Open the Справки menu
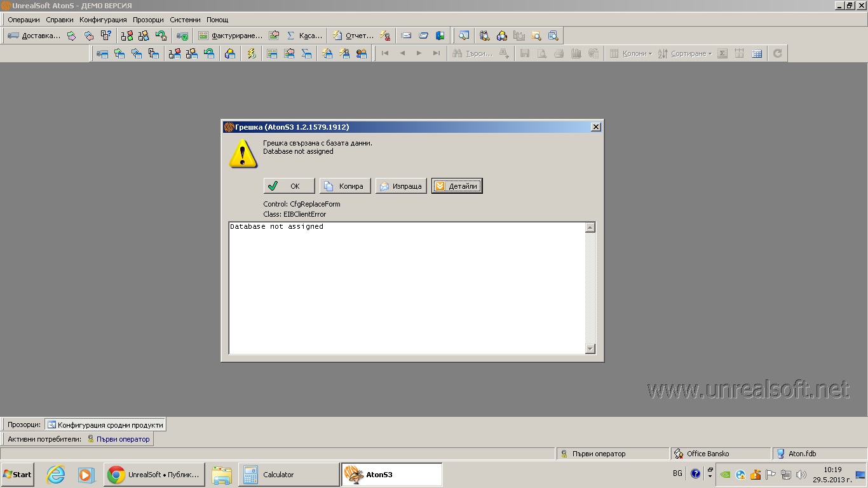 [x=60, y=20]
